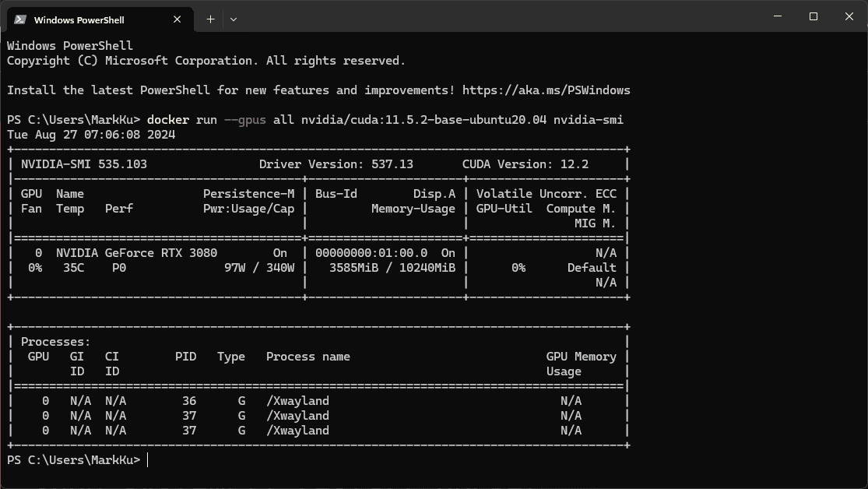This screenshot has width=868, height=489.
Task: Click the docker run command text
Action: tap(385, 120)
